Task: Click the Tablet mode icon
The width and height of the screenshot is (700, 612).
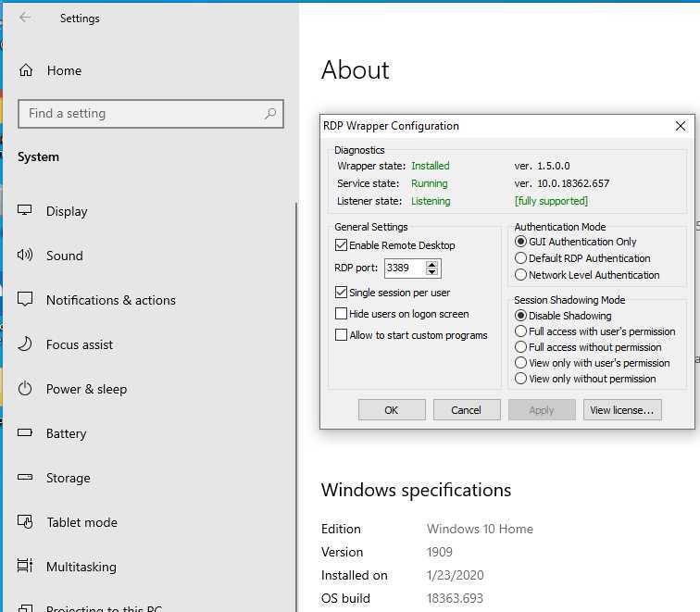Action: pyautogui.click(x=25, y=521)
